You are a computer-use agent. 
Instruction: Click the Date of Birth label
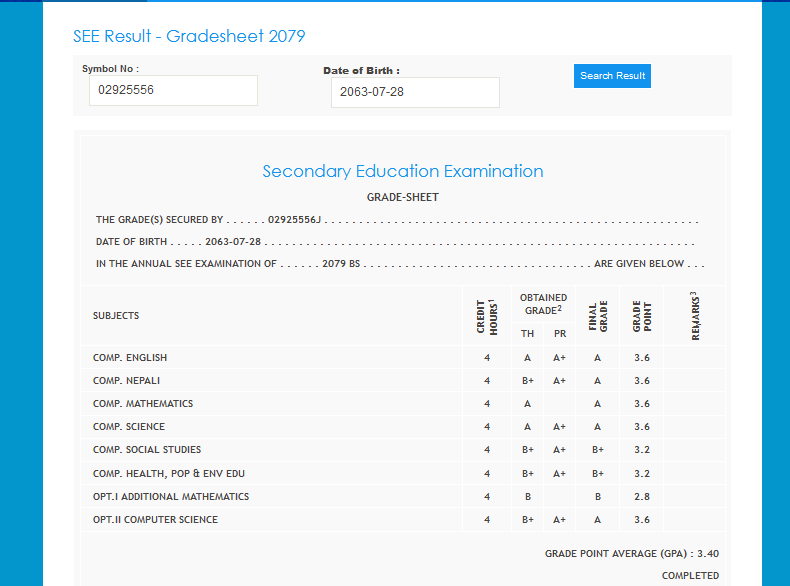click(361, 71)
